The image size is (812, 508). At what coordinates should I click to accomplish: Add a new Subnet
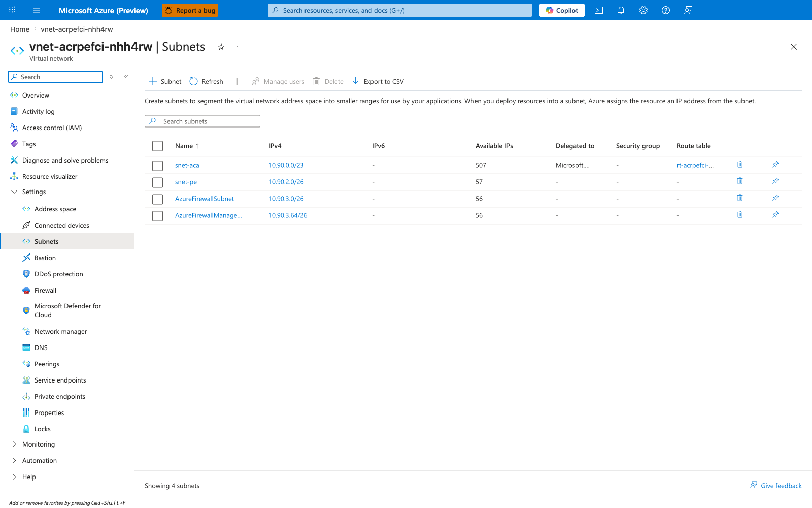[165, 81]
